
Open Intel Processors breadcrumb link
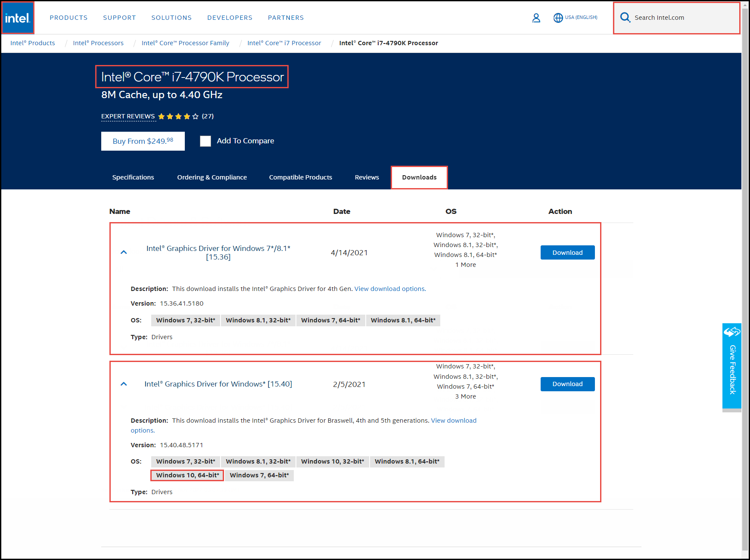coord(98,43)
